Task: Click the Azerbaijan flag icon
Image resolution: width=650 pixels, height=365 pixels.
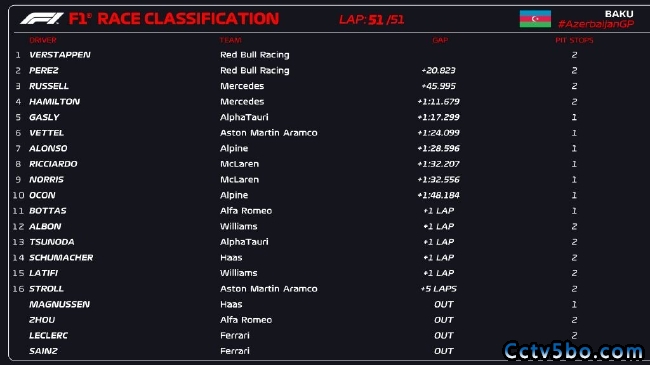Action: coord(535,19)
